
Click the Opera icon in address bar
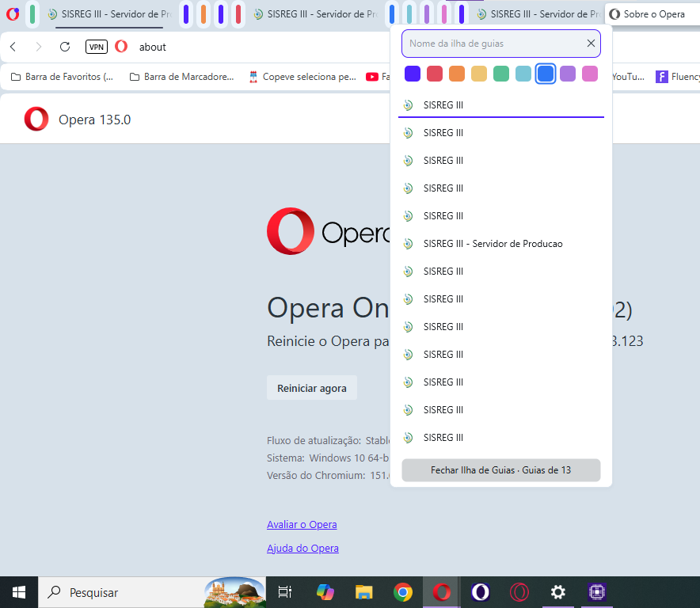[x=121, y=47]
